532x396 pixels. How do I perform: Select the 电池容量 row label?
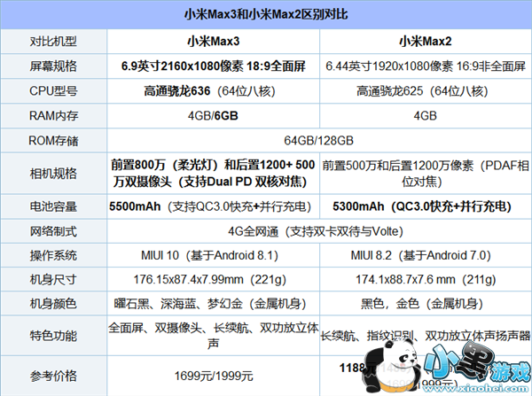tap(53, 206)
